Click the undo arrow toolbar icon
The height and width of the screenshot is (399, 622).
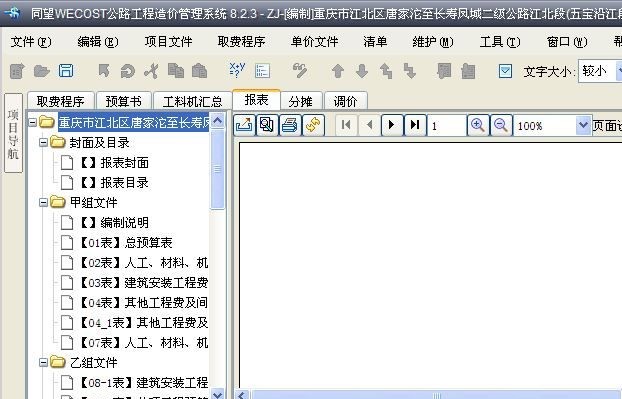(104, 71)
